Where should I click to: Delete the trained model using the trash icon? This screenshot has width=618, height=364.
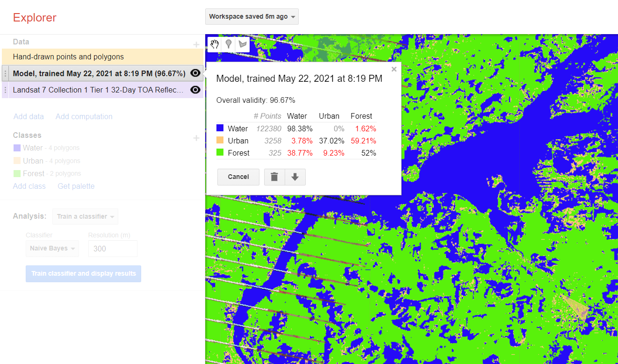click(274, 177)
